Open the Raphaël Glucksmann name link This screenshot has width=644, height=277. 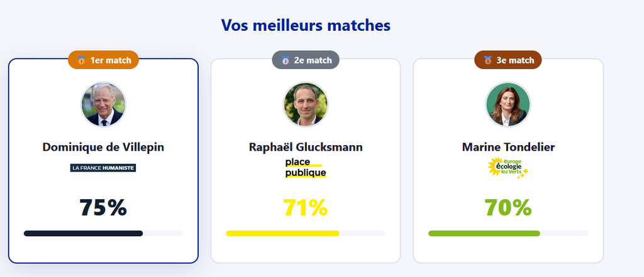(x=306, y=147)
